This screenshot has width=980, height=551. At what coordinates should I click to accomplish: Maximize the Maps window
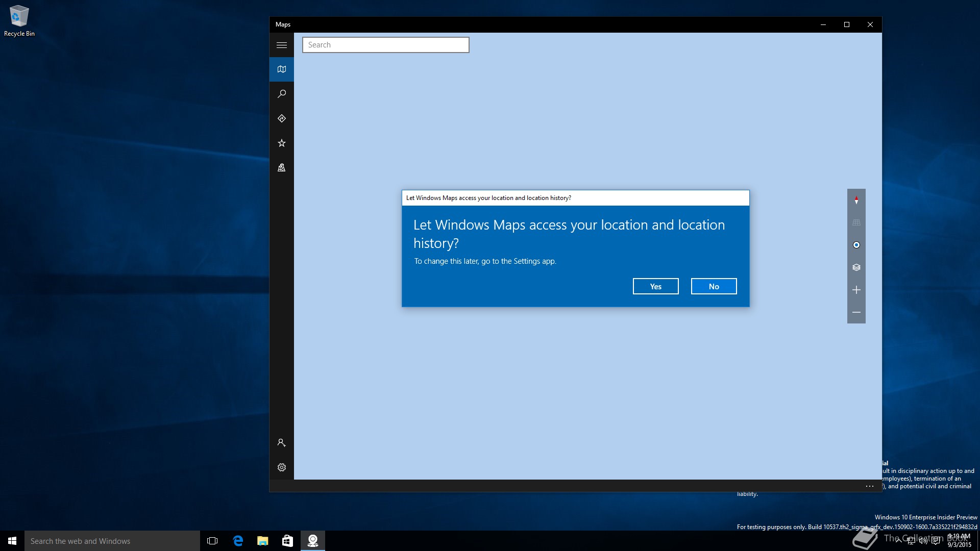(847, 24)
